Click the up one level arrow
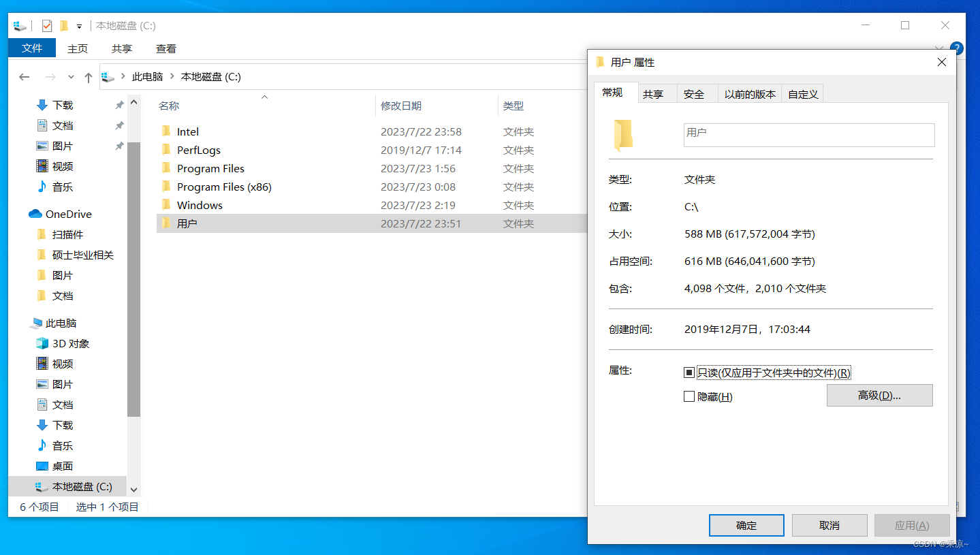 tap(88, 77)
